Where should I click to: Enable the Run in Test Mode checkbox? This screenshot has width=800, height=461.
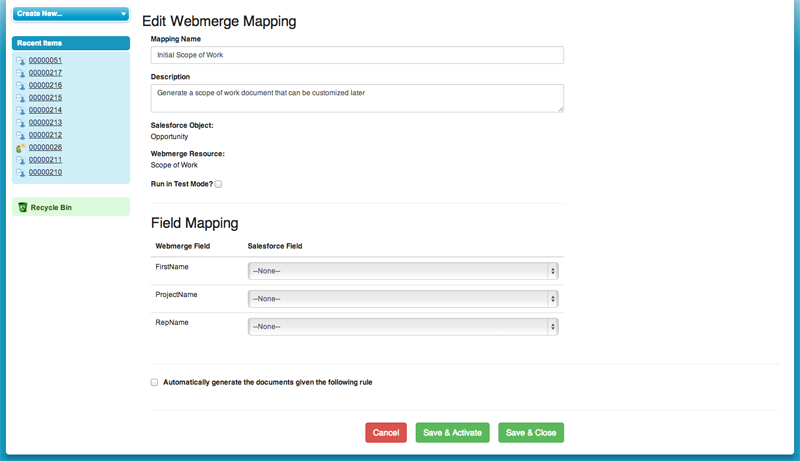pyautogui.click(x=218, y=184)
